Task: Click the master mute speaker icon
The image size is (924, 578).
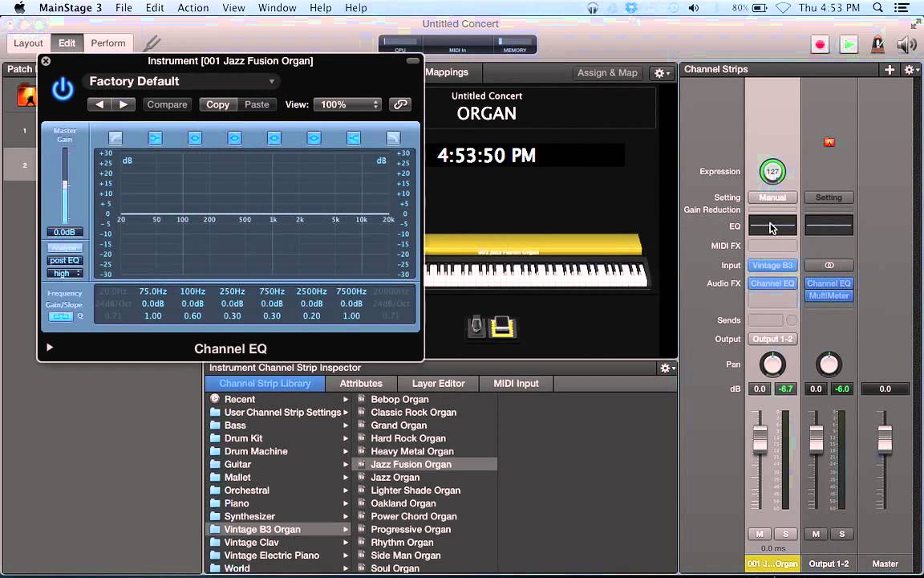Action: (907, 44)
